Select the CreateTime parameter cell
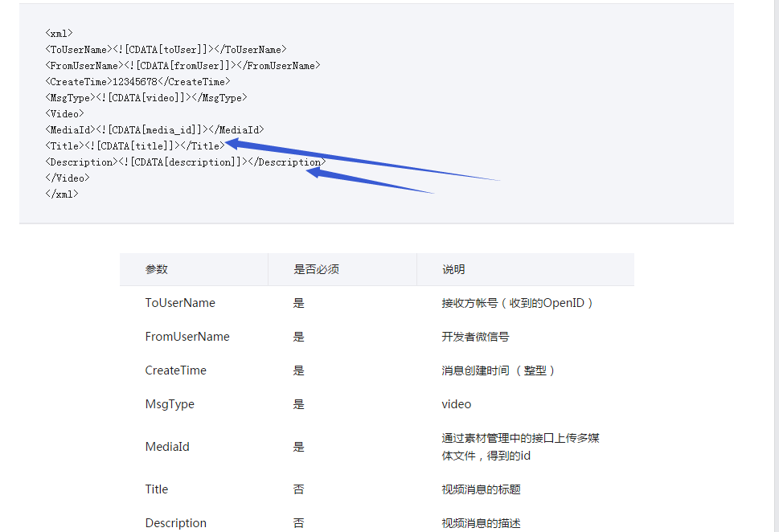 point(175,370)
